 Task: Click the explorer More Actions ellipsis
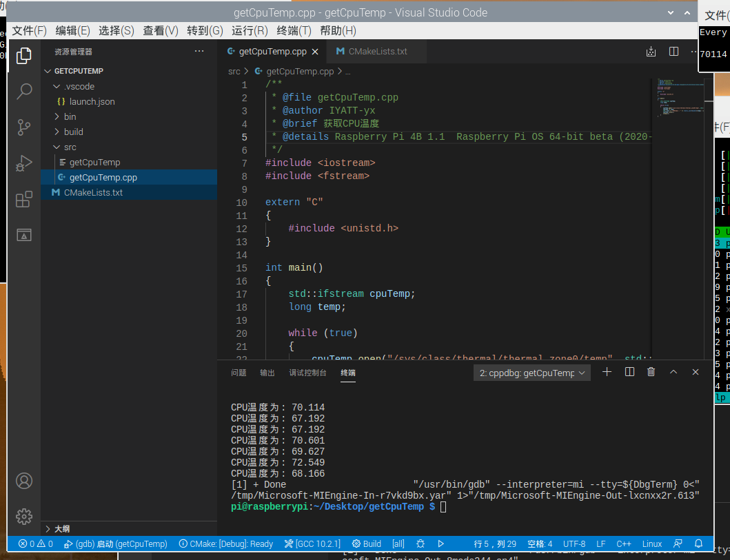pos(199,51)
